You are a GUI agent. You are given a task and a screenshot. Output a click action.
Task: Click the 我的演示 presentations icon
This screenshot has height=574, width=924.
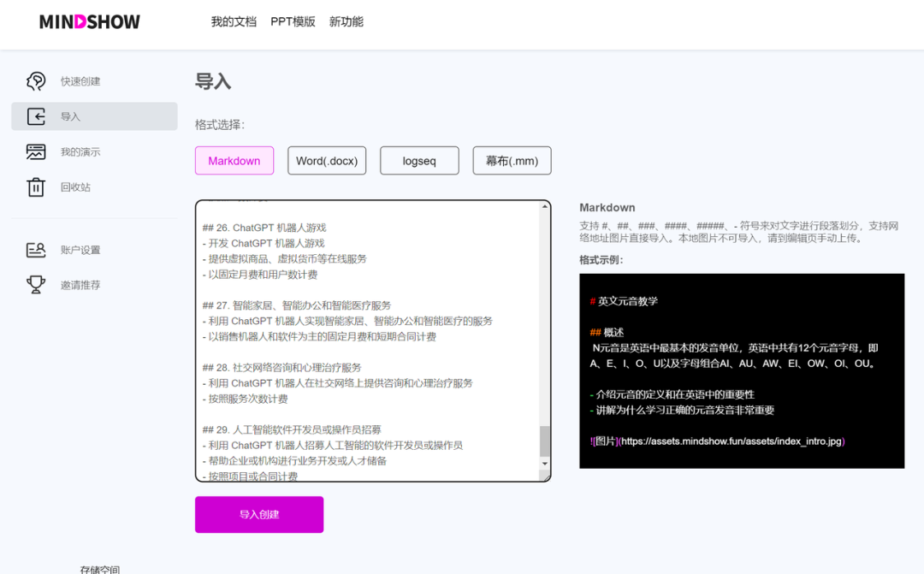[35, 151]
